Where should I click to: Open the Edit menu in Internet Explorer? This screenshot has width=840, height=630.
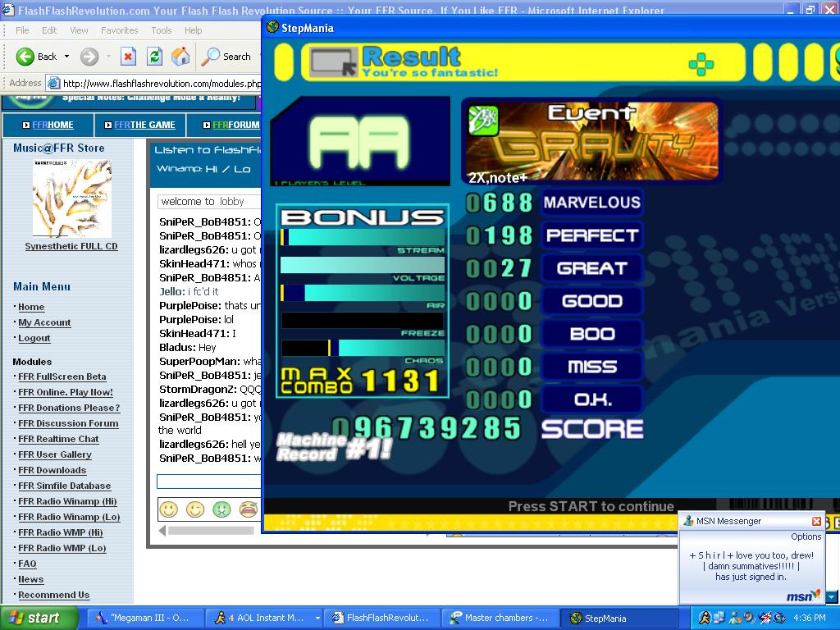coord(49,30)
